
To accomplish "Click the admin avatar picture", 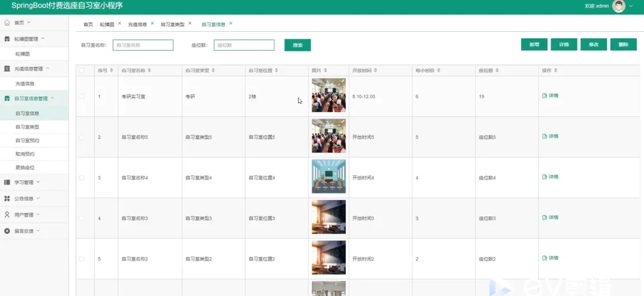I will 618,6.
